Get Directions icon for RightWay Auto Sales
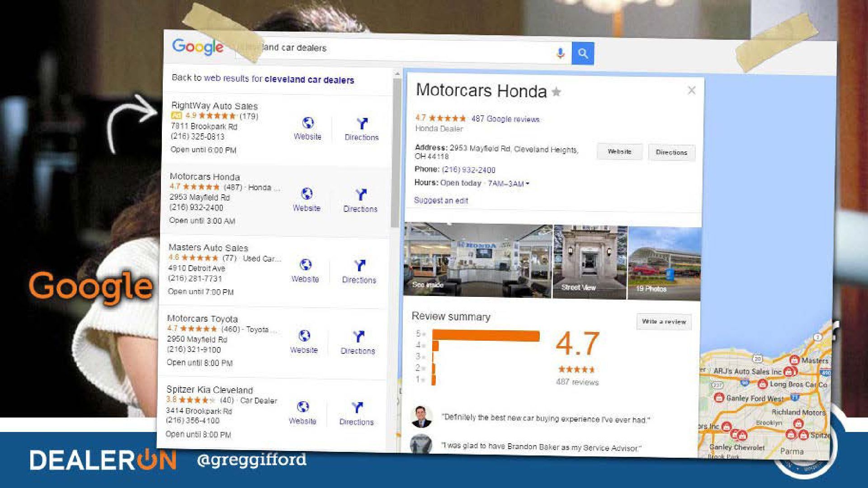 coord(362,123)
